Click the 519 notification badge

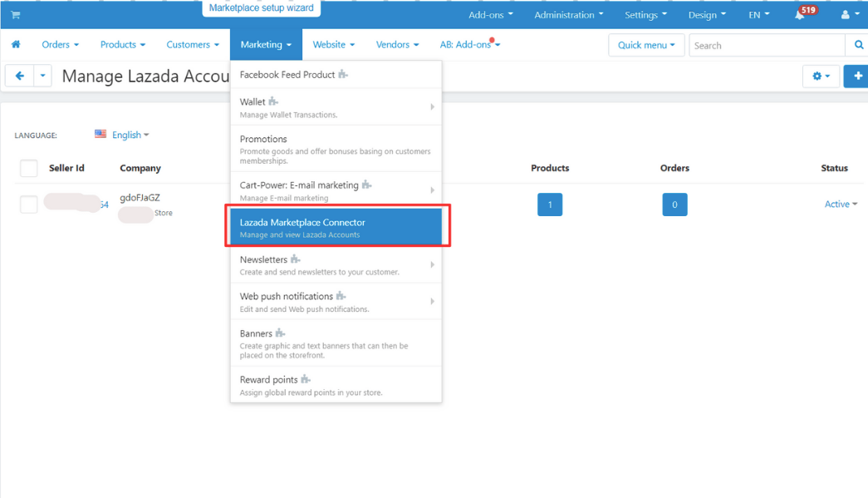808,10
